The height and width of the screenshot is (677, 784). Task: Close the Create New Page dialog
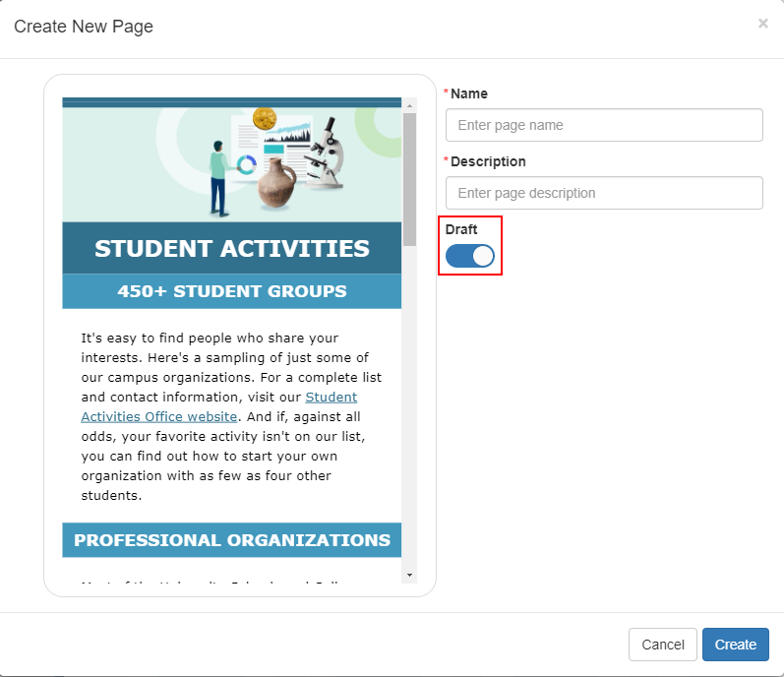[x=762, y=24]
